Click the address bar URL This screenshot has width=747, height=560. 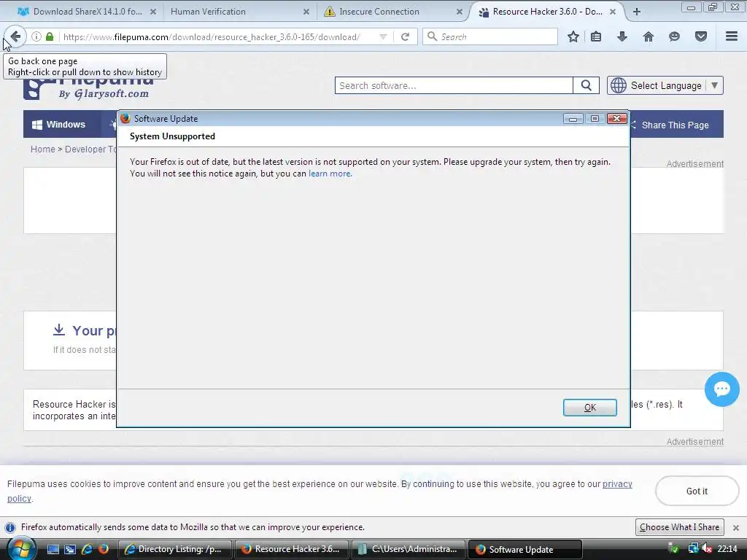(212, 36)
